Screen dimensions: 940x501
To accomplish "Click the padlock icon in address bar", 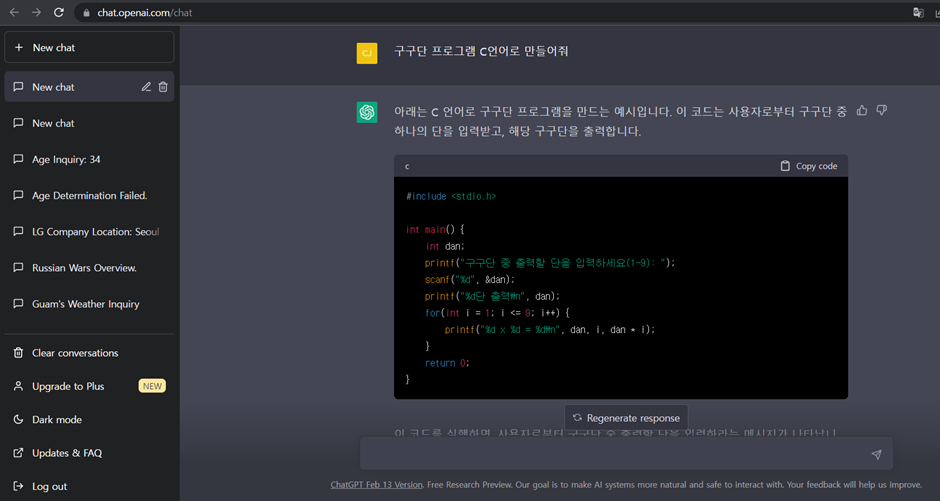I will (x=86, y=13).
